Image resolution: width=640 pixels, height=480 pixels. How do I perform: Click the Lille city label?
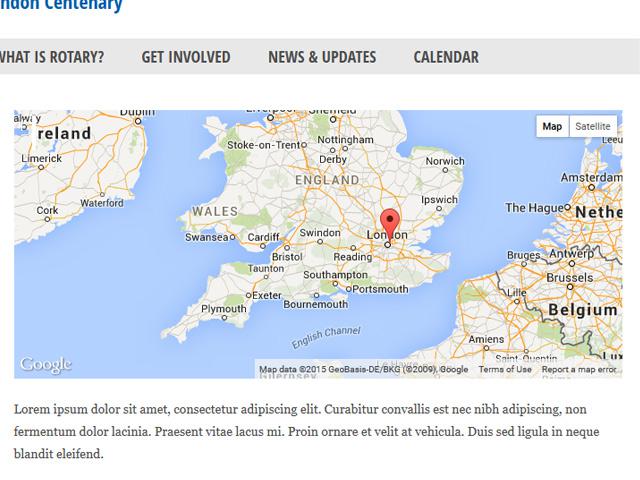point(517,293)
